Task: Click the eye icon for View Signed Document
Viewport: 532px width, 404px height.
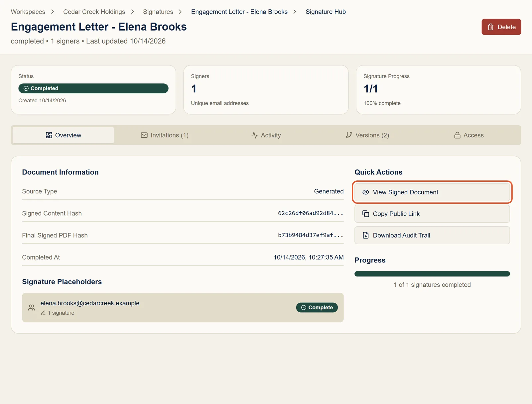Action: coord(365,192)
